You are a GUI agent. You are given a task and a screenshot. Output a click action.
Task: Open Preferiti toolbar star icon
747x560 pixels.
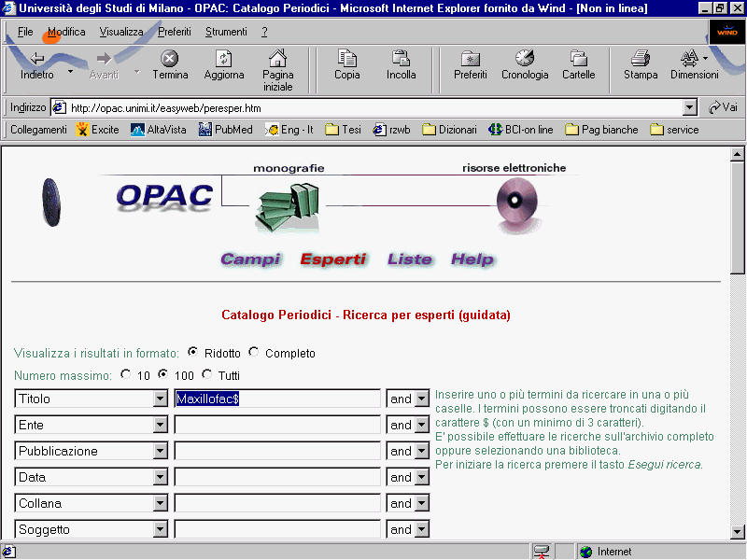pyautogui.click(x=471, y=59)
